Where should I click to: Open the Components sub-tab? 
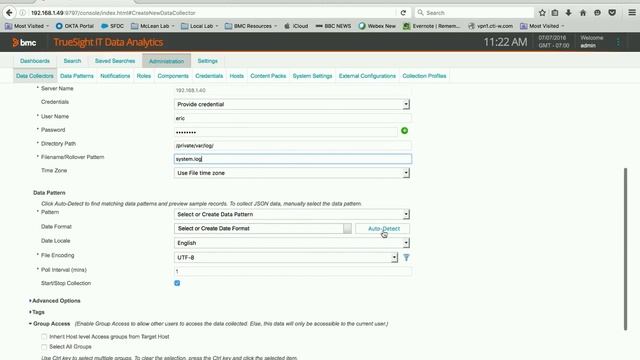173,76
